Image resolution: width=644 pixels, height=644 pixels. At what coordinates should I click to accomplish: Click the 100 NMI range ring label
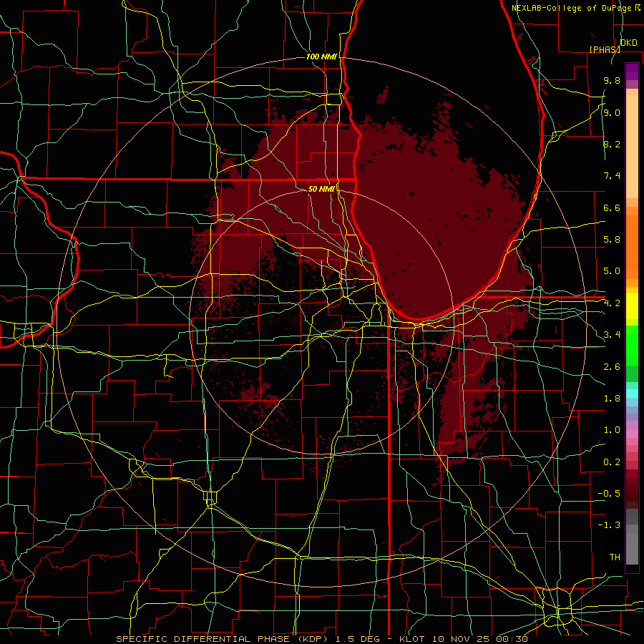(x=321, y=57)
